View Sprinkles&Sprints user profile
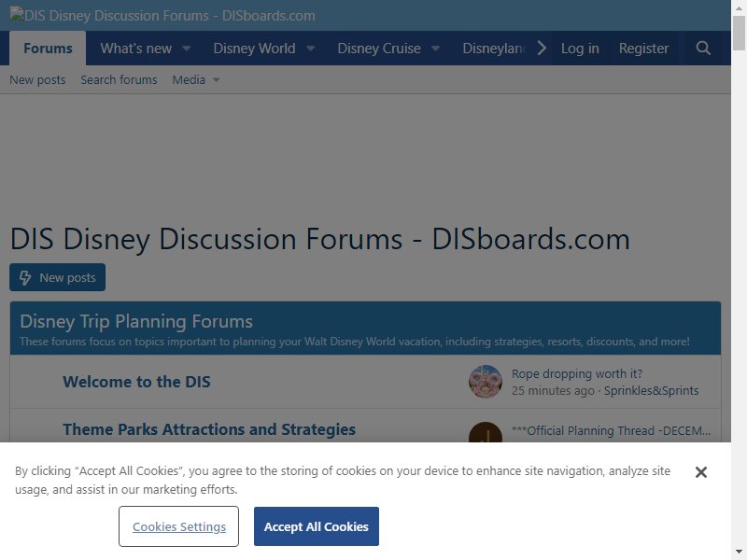Viewport: 747px width, 560px height. pos(651,390)
